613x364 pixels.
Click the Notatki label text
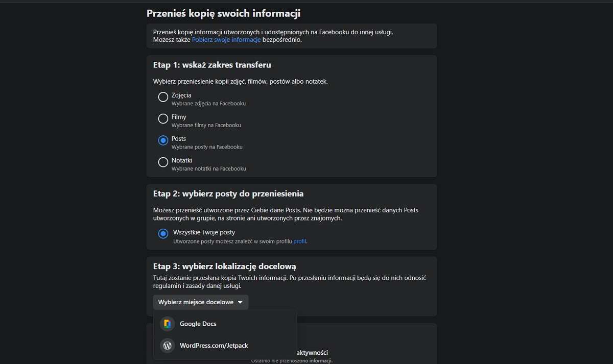click(181, 160)
